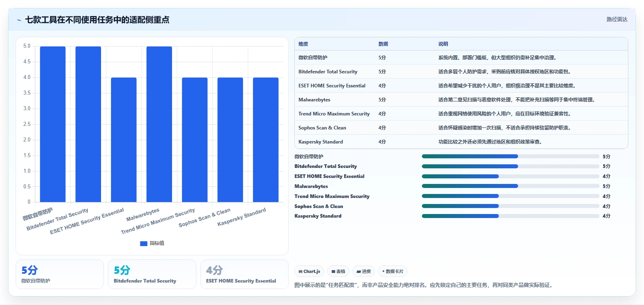
Task: Select the Sophos Scan & Clean chart bar
Action: [x=230, y=140]
